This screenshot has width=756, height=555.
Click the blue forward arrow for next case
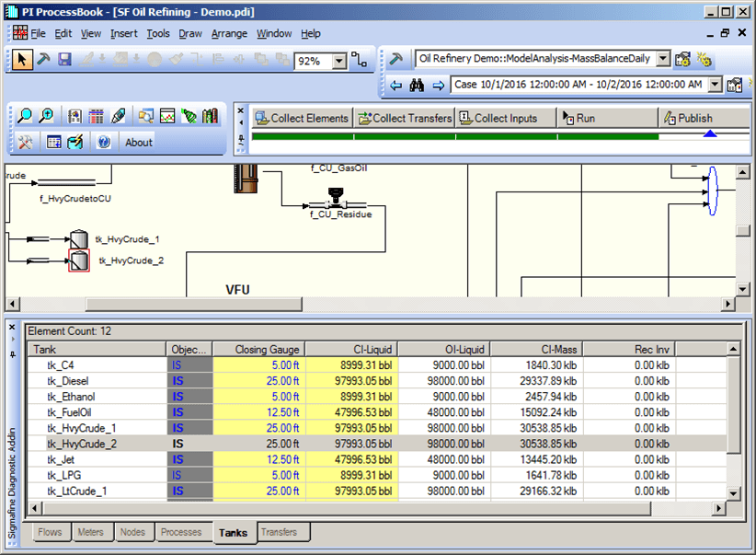pyautogui.click(x=438, y=85)
